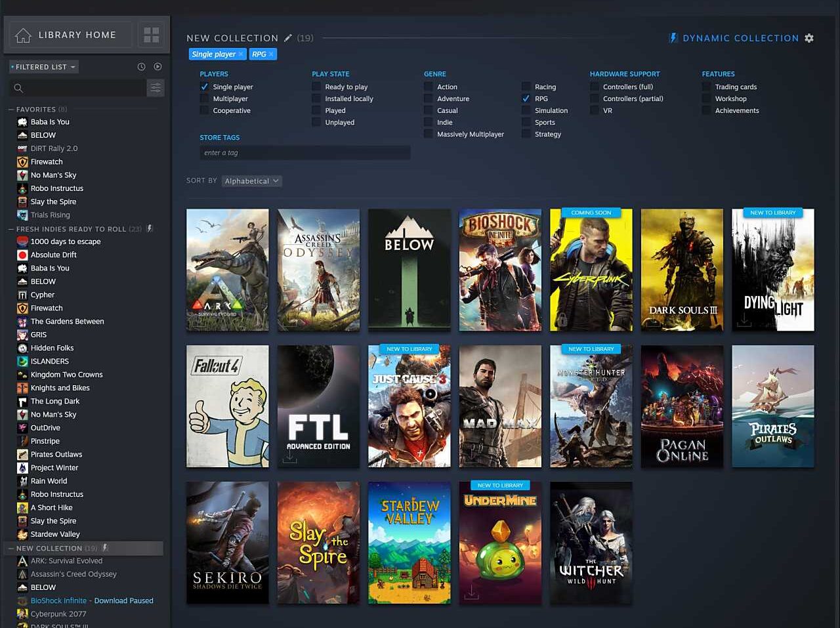This screenshot has height=628, width=840.
Task: Check Installed locally
Action: (x=316, y=98)
